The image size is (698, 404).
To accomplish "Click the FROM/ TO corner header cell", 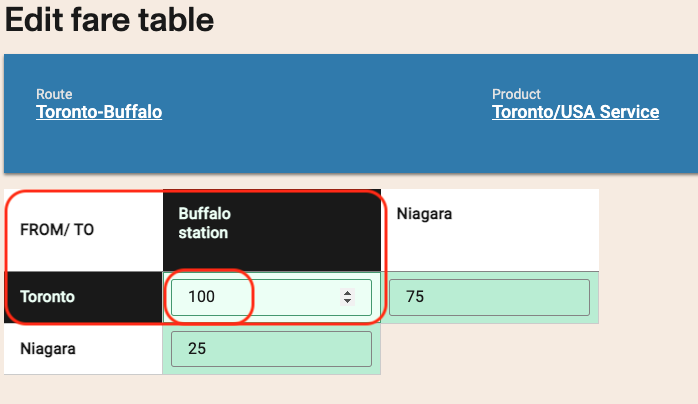I will click(x=58, y=230).
